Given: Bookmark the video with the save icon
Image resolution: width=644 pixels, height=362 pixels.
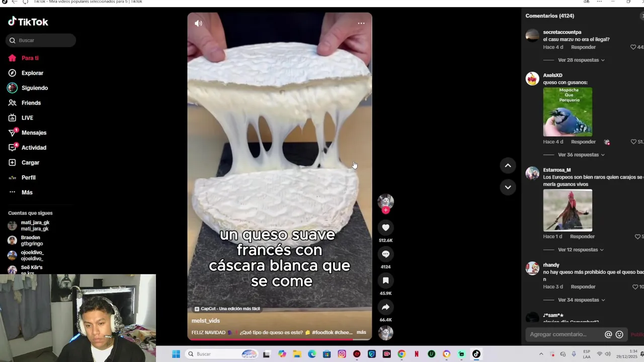Looking at the screenshot, I should pos(386,281).
